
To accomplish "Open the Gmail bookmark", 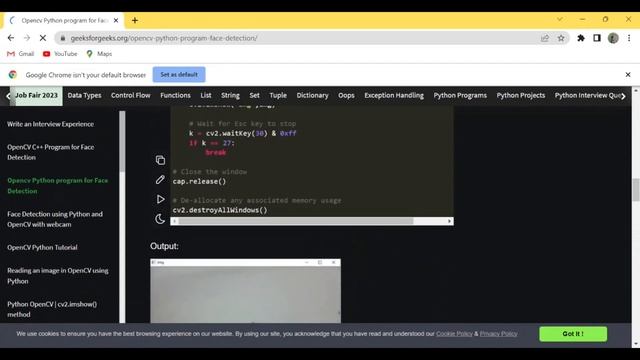I will [x=21, y=54].
